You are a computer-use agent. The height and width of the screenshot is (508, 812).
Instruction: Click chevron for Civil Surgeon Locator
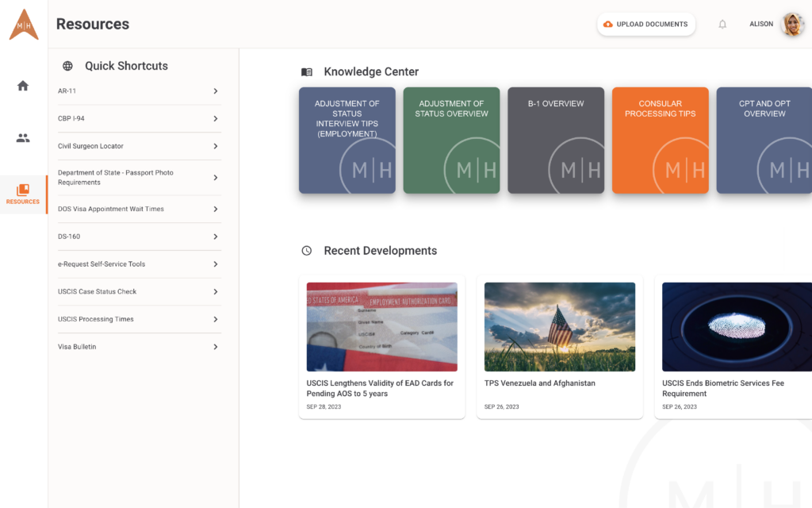[x=216, y=146]
